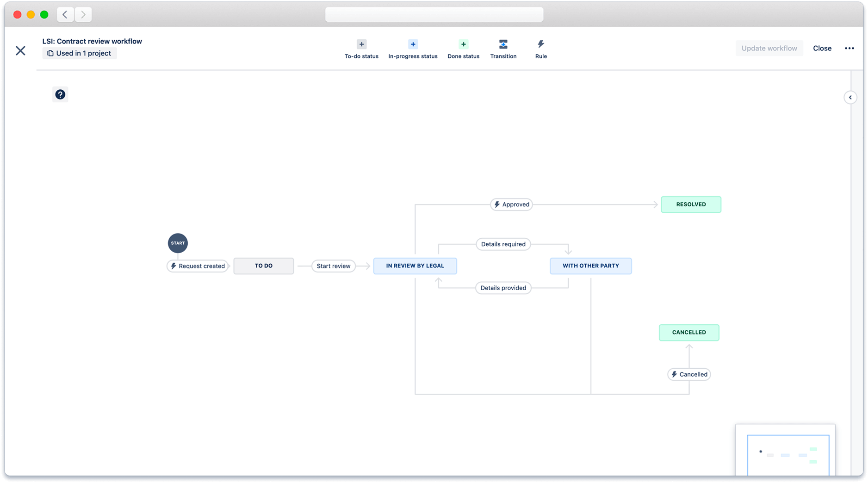
Task: Exit the editor with the X icon
Action: tap(20, 50)
